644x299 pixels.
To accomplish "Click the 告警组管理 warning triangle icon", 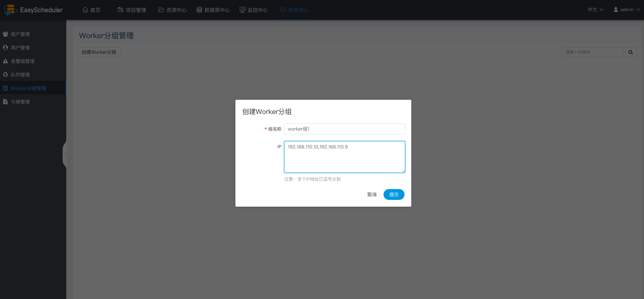I will 5,61.
